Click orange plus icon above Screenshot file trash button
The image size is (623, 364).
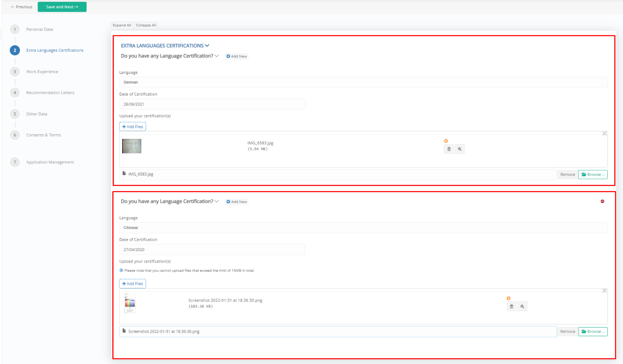pos(508,298)
